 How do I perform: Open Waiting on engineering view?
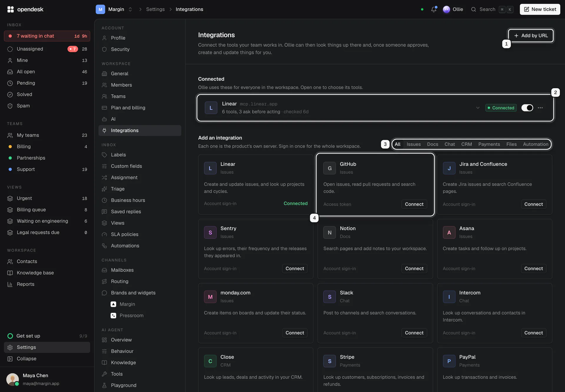pos(47,221)
